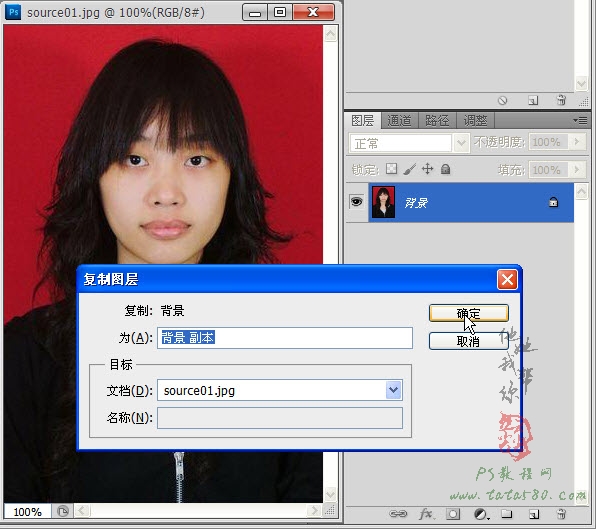Viewport: 596px width, 529px height.
Task: Toggle lock all padlock icon
Action: 445,169
